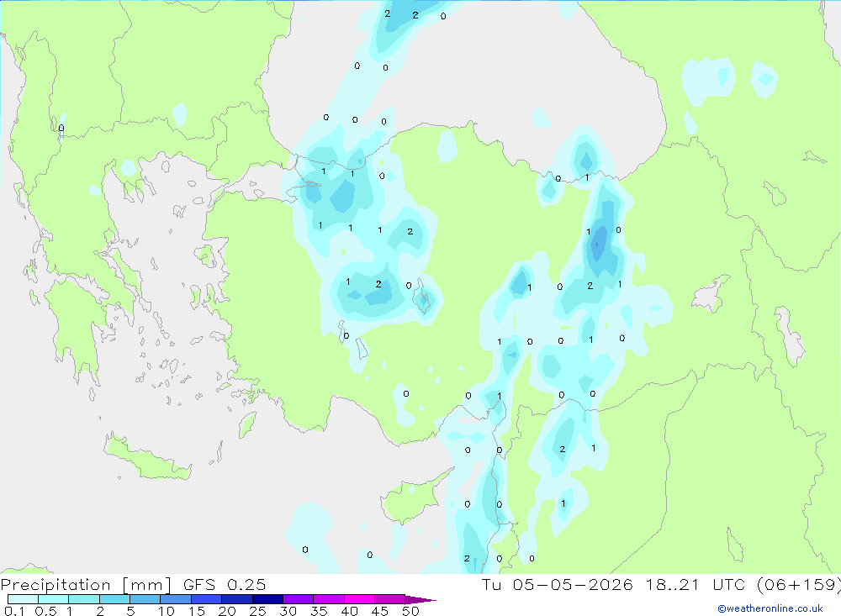Click the legend label '25'

click(257, 611)
